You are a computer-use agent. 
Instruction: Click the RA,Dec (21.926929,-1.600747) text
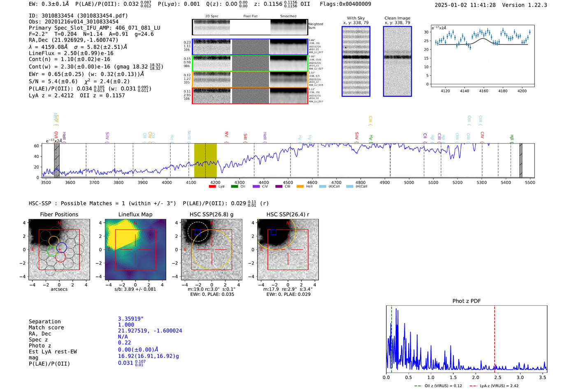click(x=74, y=40)
